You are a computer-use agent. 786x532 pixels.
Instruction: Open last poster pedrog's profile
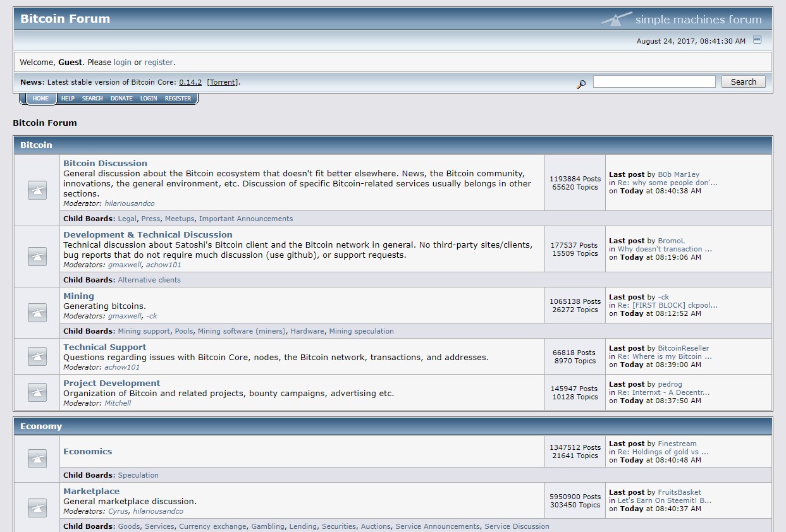670,384
